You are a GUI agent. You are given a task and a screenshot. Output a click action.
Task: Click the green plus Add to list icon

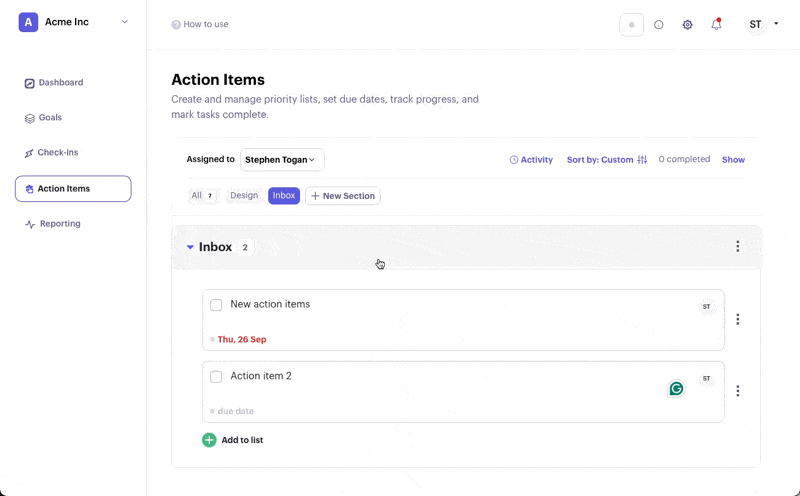[x=209, y=440]
